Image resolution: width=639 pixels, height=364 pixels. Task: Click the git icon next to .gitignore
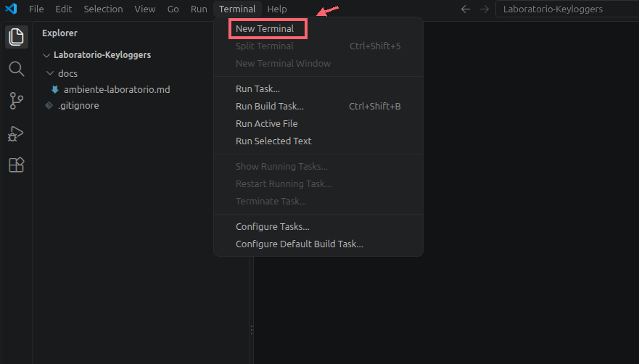49,106
